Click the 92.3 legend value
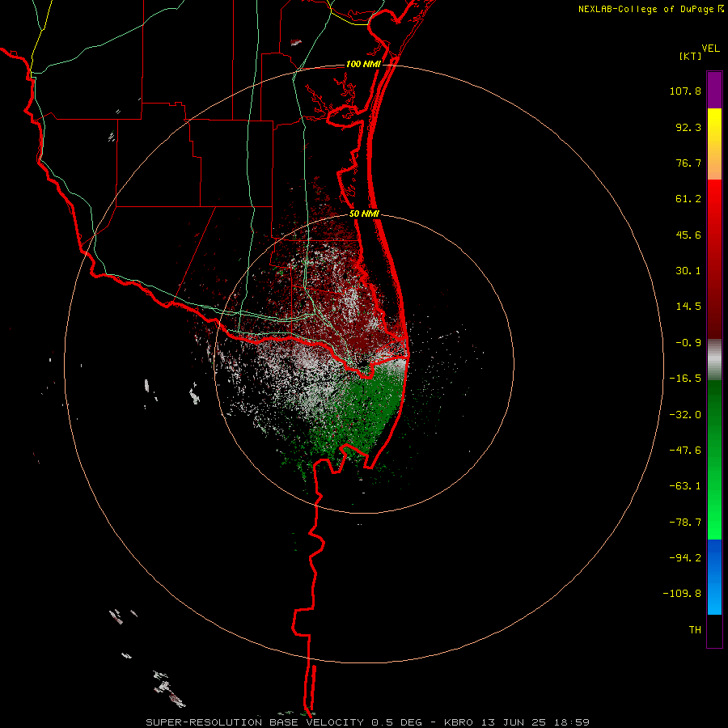 [688, 127]
